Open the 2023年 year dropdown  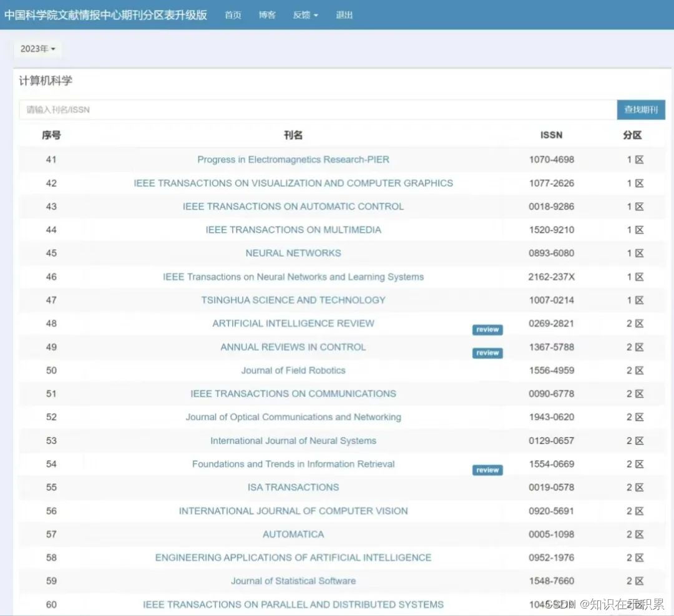coord(37,49)
